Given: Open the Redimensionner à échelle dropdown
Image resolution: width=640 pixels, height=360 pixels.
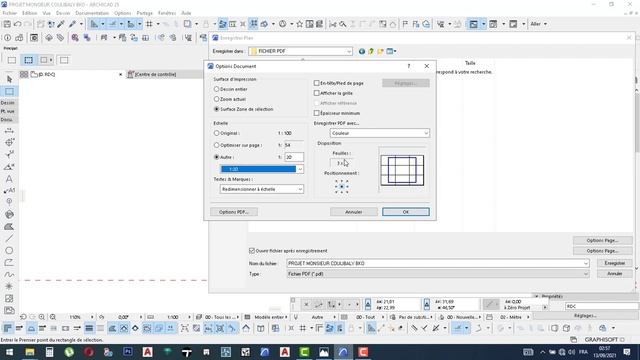Looking at the screenshot, I should pos(262,189).
